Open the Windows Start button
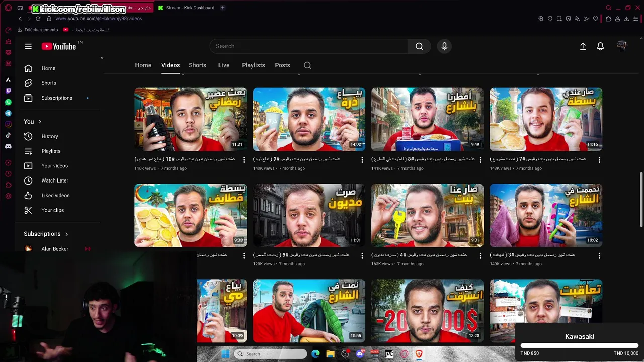Viewport: 644px width, 362px height. (225, 354)
